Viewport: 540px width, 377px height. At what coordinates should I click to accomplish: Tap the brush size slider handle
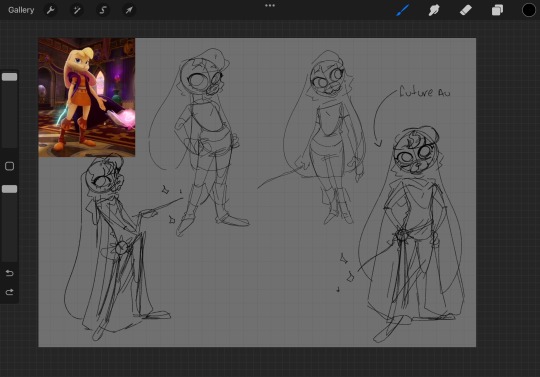[x=9, y=77]
